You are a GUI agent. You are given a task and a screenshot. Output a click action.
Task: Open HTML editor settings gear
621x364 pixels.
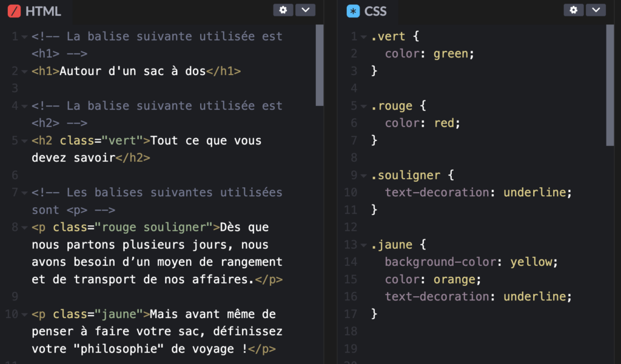click(x=283, y=10)
